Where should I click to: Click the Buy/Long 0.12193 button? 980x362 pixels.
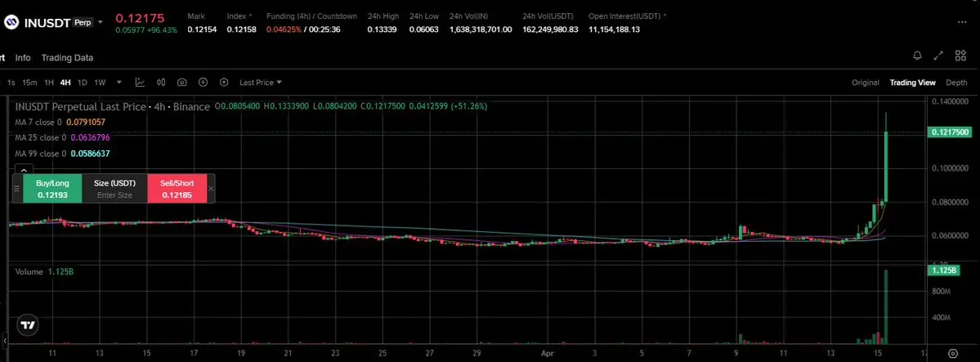coord(52,188)
